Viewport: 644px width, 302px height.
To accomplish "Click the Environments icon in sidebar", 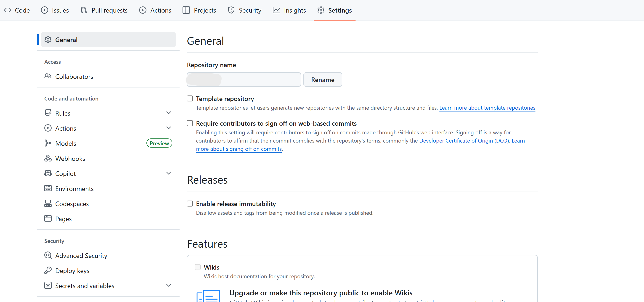I will click(x=48, y=188).
